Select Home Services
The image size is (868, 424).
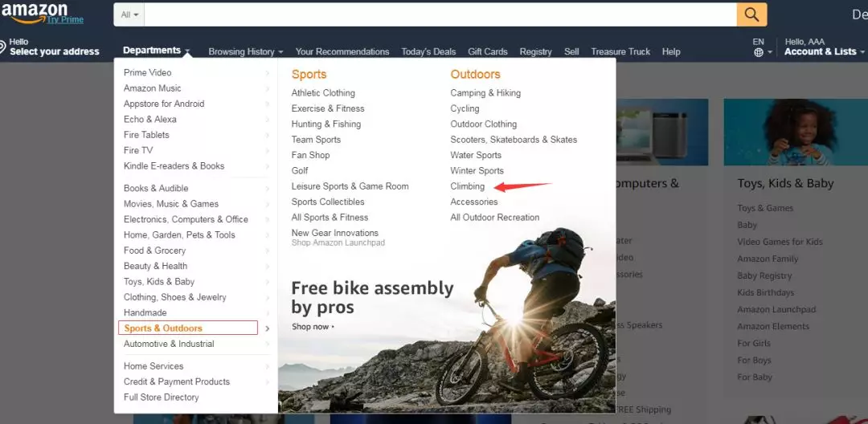click(x=154, y=365)
